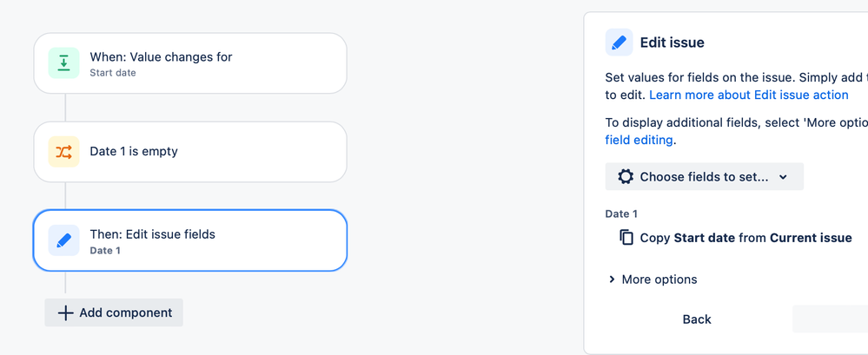
Task: Select the Date 1 is empty condition card
Action: pyautogui.click(x=190, y=152)
